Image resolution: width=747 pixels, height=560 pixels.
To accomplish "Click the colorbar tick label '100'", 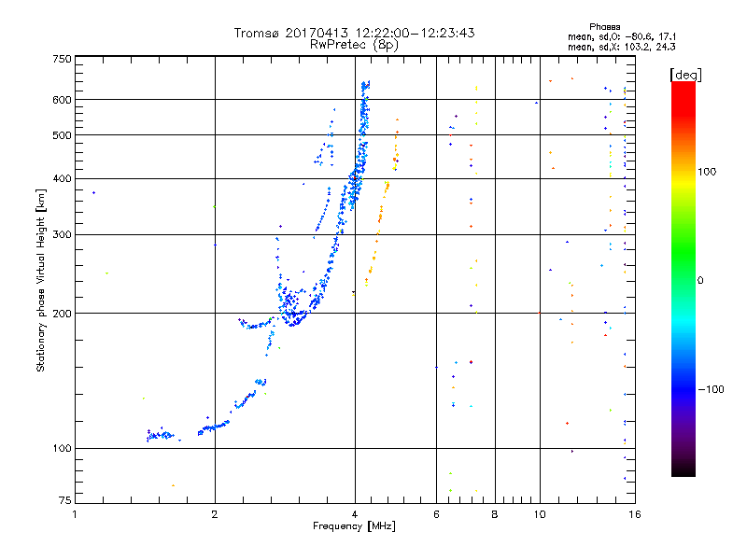I will (x=707, y=172).
